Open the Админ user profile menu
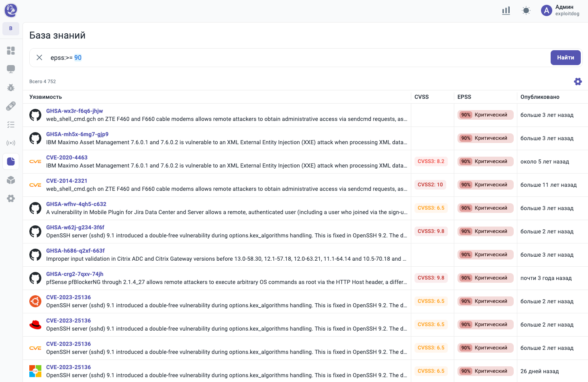The image size is (588, 382). tap(561, 10)
